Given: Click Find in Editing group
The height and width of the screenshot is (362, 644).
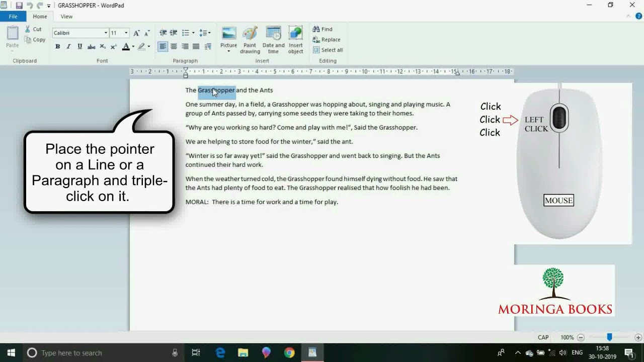Looking at the screenshot, I should tap(323, 29).
